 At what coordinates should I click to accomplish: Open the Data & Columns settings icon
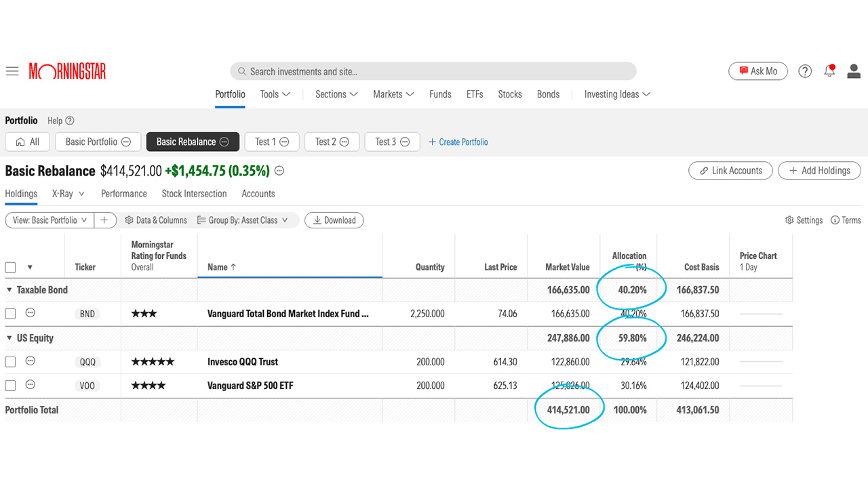pyautogui.click(x=129, y=220)
